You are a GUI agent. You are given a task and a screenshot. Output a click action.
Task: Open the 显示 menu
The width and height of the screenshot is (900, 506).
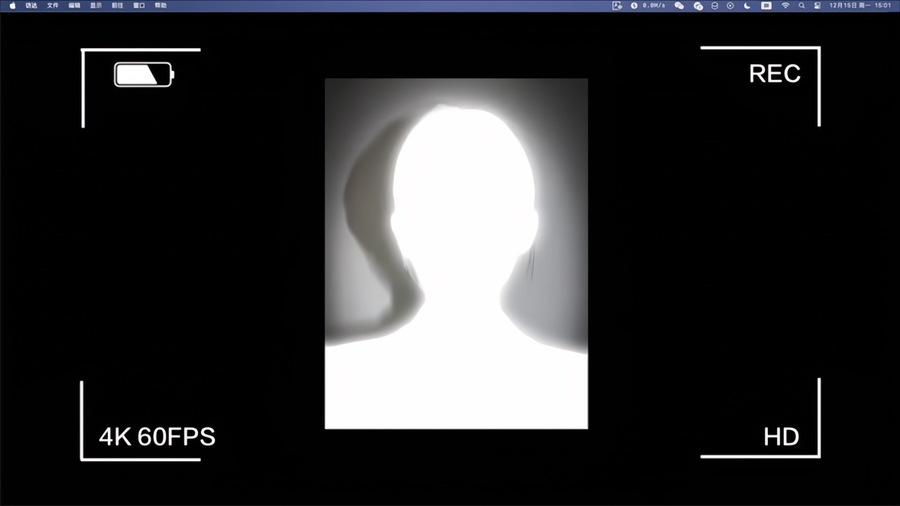(96, 5)
